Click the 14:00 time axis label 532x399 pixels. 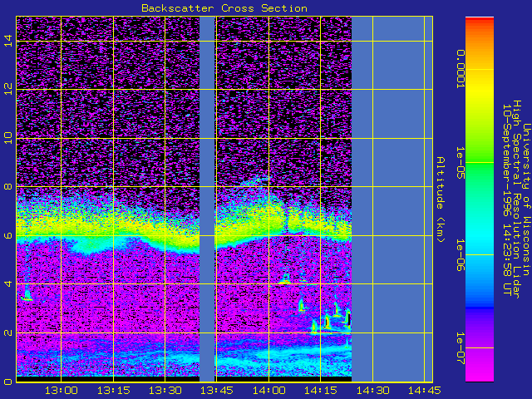pos(268,391)
